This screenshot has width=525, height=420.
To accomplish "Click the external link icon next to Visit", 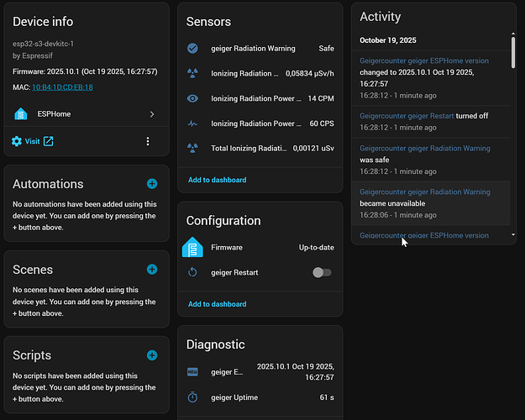I will point(48,141).
